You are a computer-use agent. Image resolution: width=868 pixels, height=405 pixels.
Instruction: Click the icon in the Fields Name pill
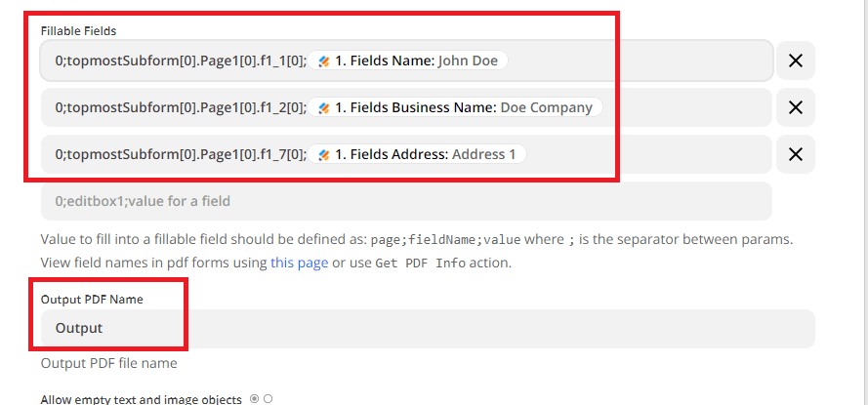click(323, 61)
